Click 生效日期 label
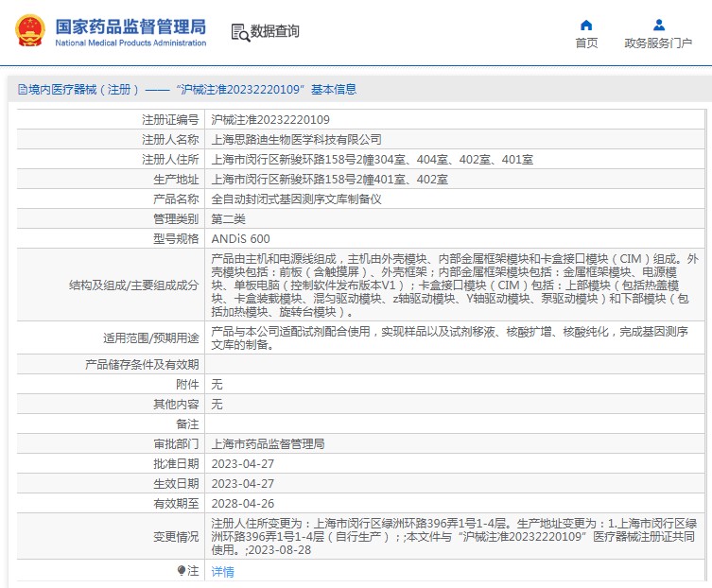Screen dimensions: 712x588 click(x=176, y=484)
